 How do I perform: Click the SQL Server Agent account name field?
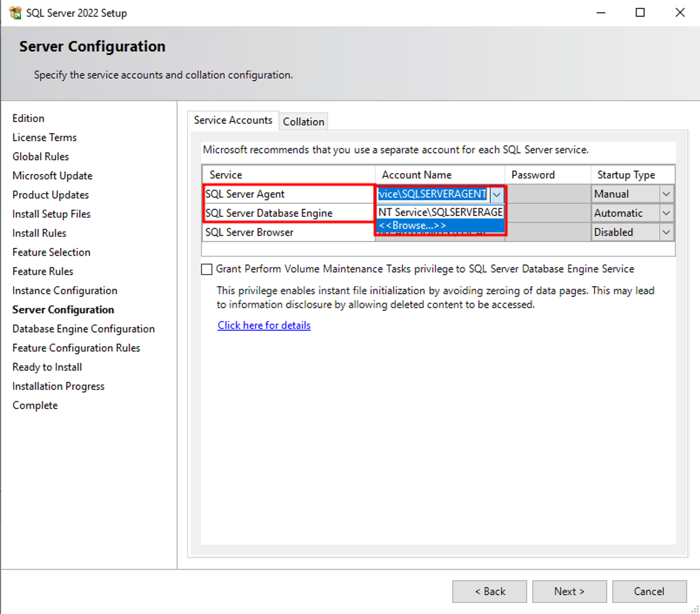coord(433,194)
